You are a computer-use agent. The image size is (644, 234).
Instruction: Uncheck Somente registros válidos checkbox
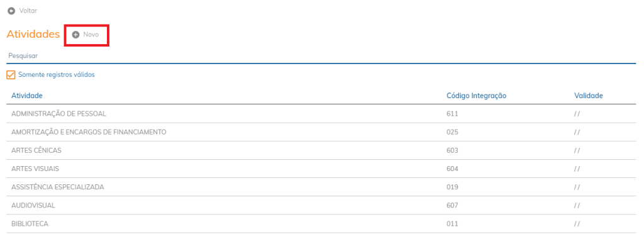[x=11, y=75]
